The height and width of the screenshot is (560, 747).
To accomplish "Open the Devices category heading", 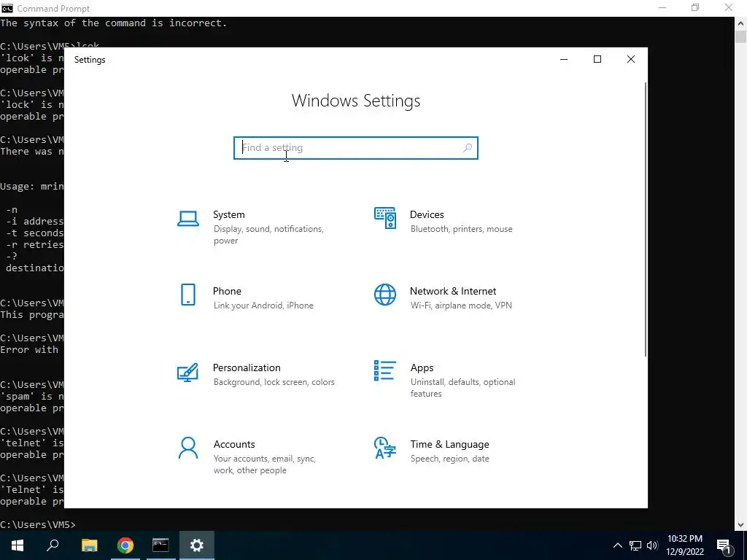I will tap(427, 214).
